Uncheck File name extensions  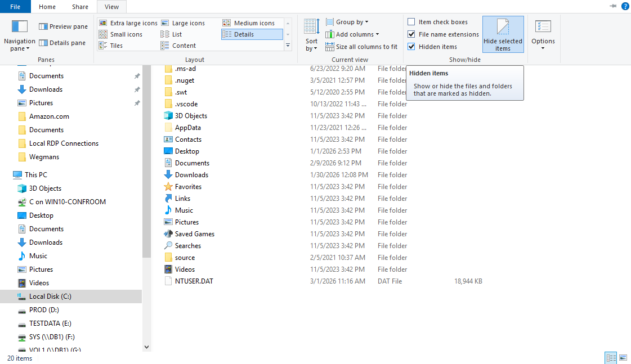(x=411, y=34)
